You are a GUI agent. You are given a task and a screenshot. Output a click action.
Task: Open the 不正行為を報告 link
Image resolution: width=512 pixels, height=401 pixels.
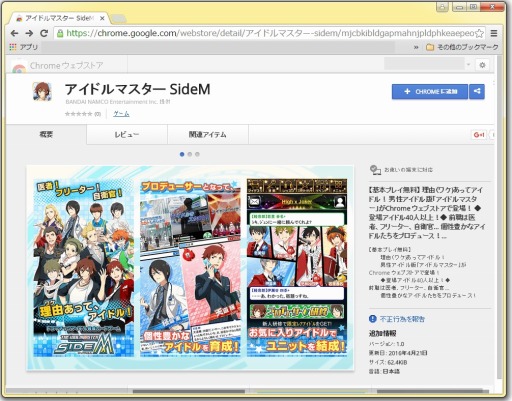click(x=402, y=319)
